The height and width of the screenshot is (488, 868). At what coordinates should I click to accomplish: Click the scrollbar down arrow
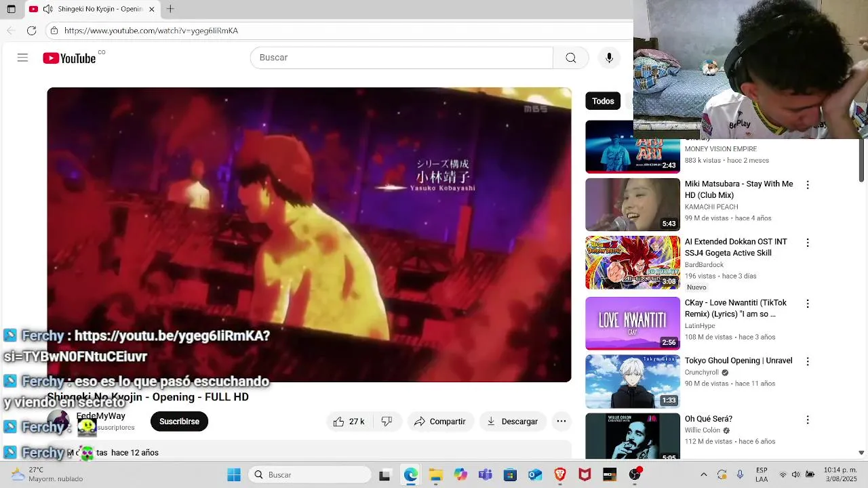pyautogui.click(x=862, y=453)
